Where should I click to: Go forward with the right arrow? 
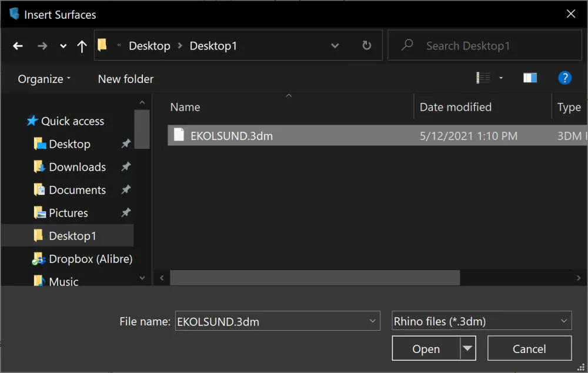(42, 46)
